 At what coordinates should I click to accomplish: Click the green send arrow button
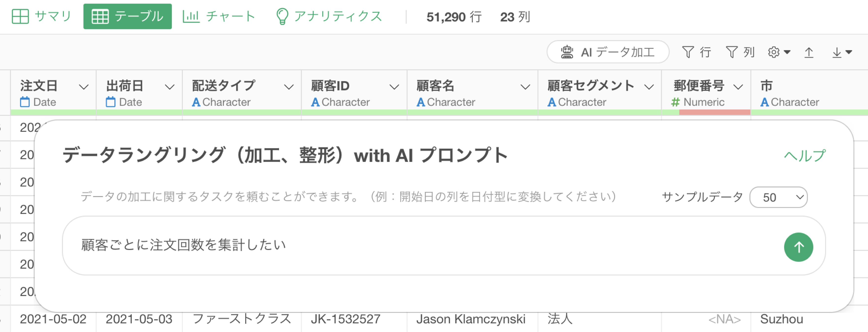pos(798,247)
